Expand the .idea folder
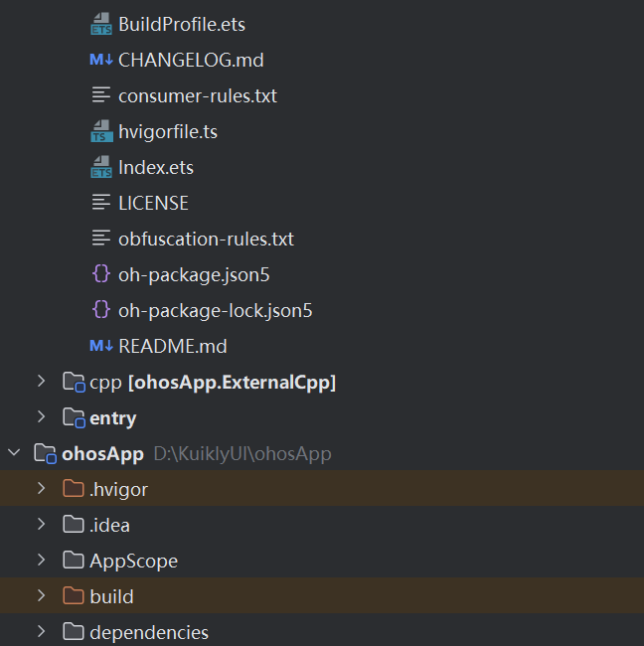This screenshot has height=646, width=644. (41, 525)
